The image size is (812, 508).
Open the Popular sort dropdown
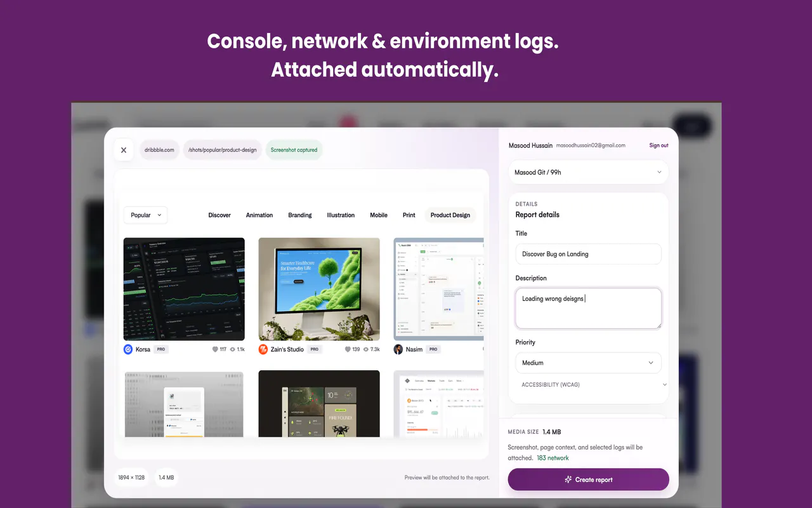click(x=146, y=215)
